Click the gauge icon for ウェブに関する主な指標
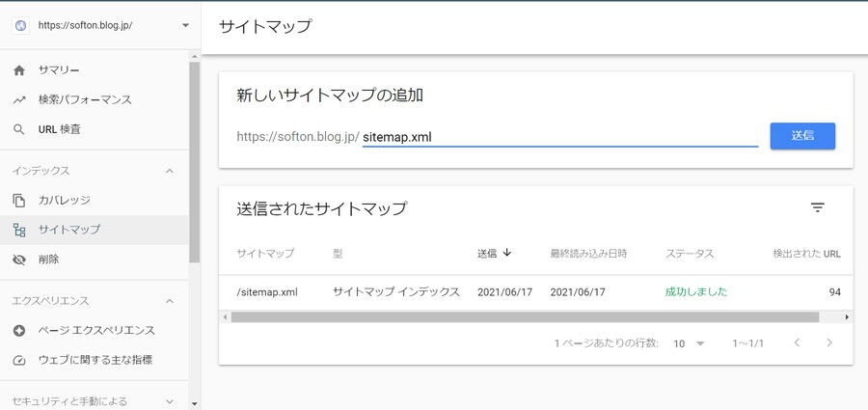 pos(19,360)
